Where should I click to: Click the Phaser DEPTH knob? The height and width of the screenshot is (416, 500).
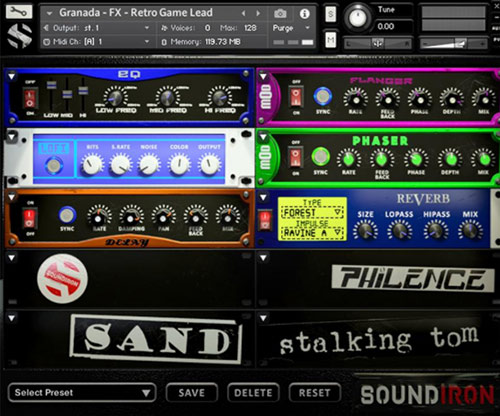coord(450,159)
